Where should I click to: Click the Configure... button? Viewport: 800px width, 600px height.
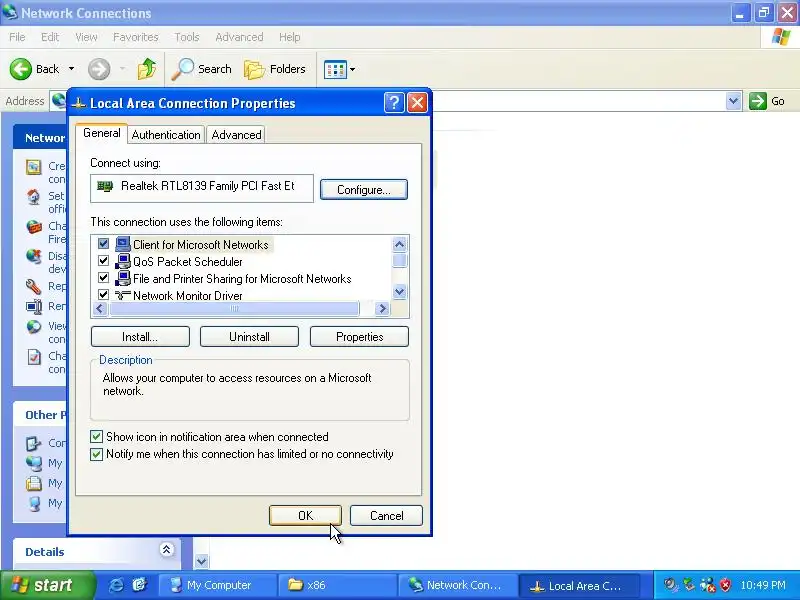[x=364, y=190]
